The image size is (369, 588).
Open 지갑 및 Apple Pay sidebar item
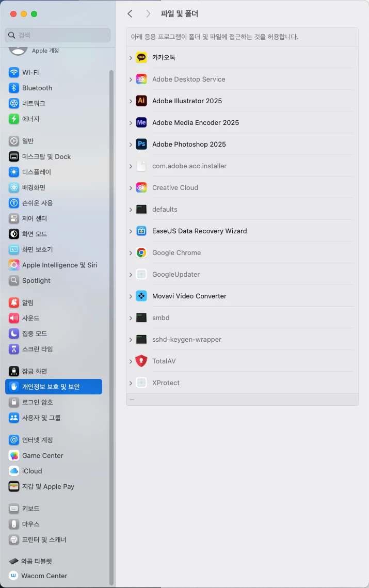click(x=54, y=486)
